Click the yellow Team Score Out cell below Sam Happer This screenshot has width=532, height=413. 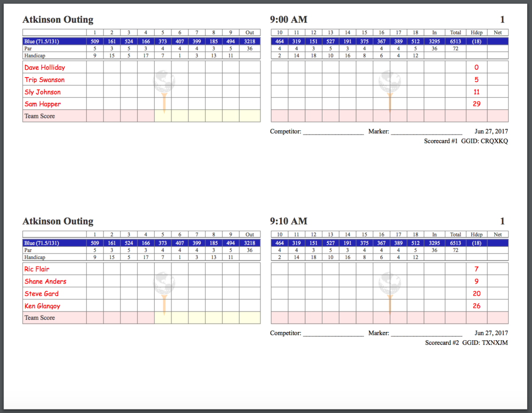coord(250,116)
